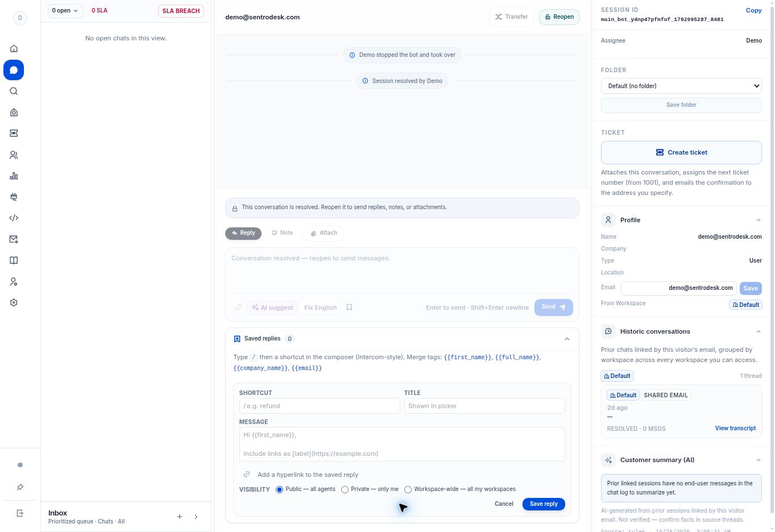Viewport: 775px width, 532px height.
Task: Click Fix English button
Action: coord(320,307)
